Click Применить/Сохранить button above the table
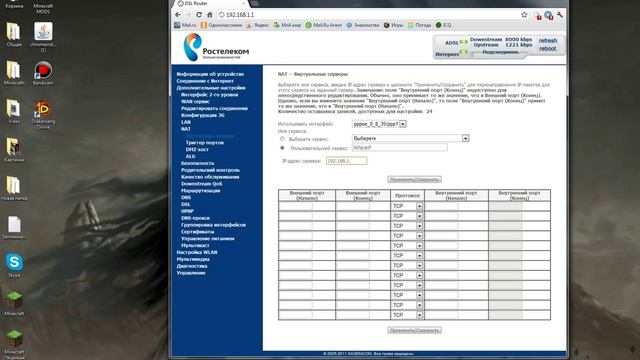This screenshot has width=640, height=360. pyautogui.click(x=414, y=180)
